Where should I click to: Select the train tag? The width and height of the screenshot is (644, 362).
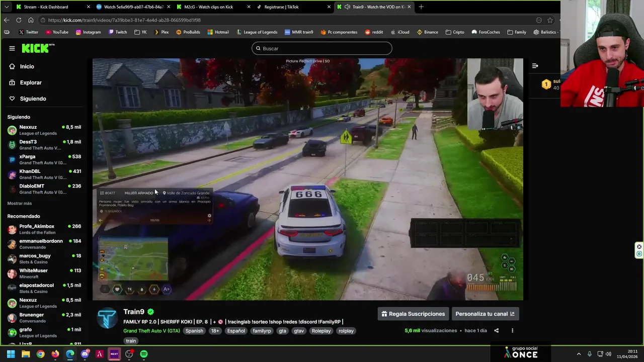(x=131, y=341)
